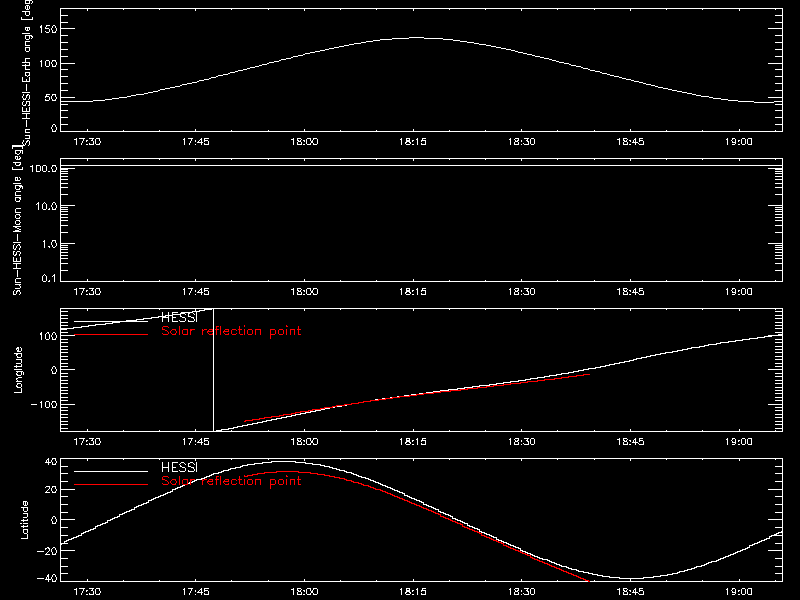800x600 pixels.
Task: Select the HESSI legend text in Longitude plot
Action: (179, 317)
